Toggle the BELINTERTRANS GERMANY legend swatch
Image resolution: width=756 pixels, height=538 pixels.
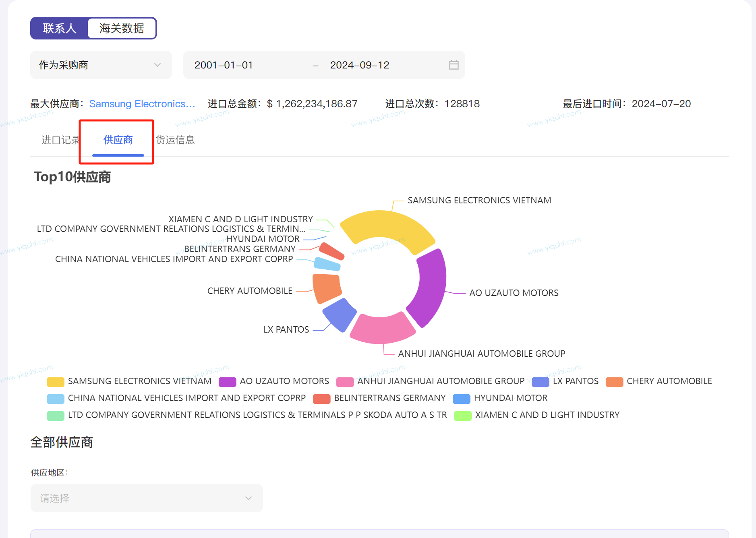321,399
